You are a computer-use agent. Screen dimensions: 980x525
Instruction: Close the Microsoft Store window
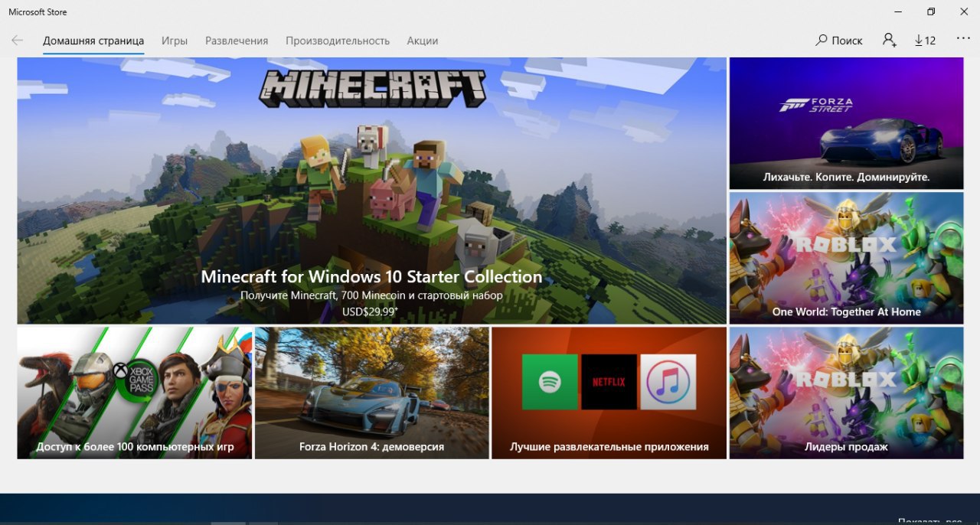point(964,11)
